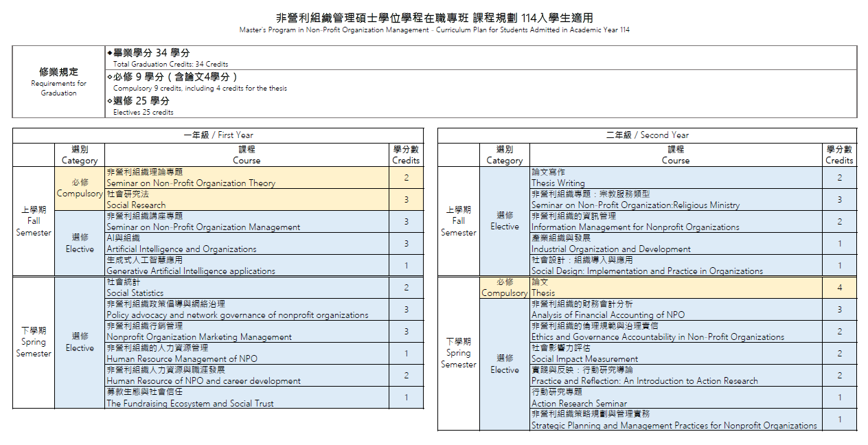Click the Requirements for Graduation label cell
Screen dimensions: 868x445
click(58, 82)
